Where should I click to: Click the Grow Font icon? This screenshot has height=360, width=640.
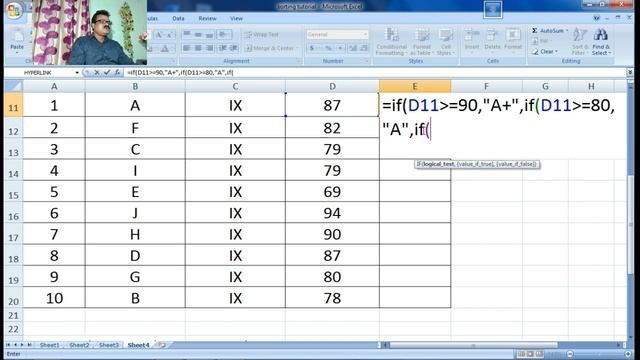(159, 35)
